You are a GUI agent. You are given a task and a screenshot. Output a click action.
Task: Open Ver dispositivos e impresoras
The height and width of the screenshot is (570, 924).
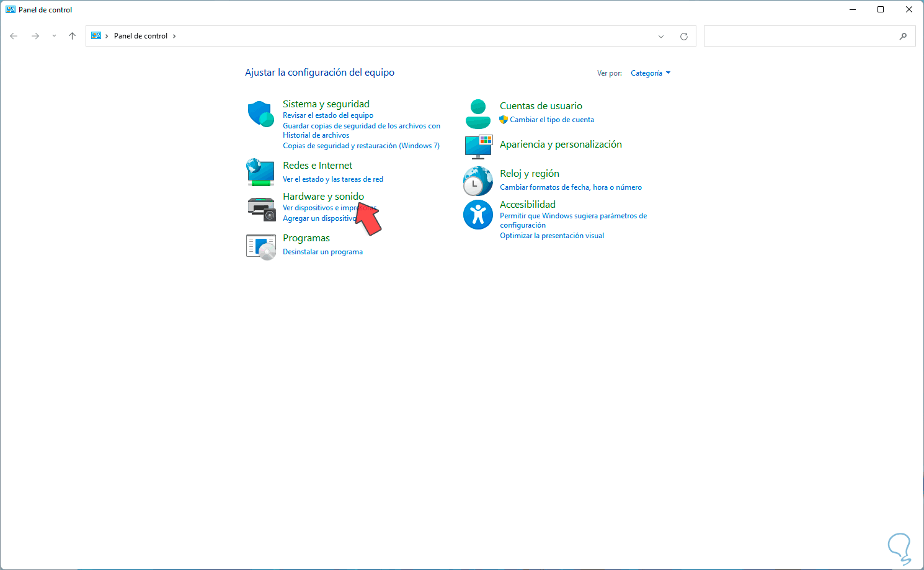(329, 208)
